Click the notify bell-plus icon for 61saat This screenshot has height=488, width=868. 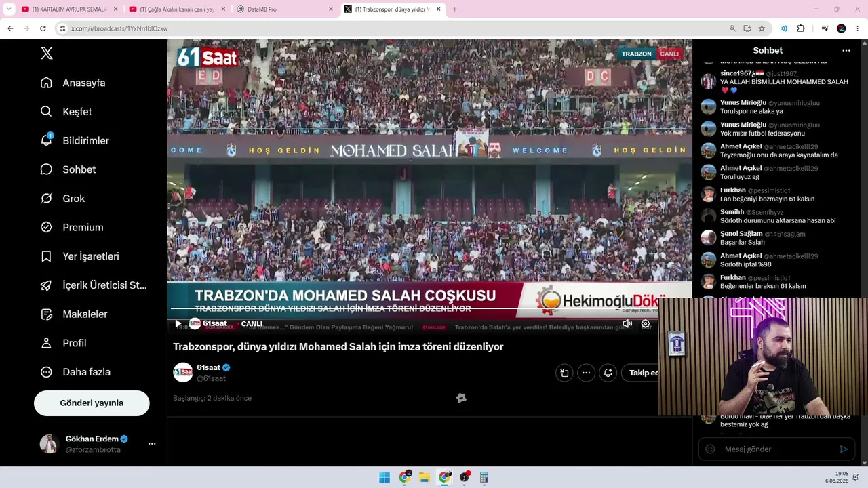click(x=608, y=373)
